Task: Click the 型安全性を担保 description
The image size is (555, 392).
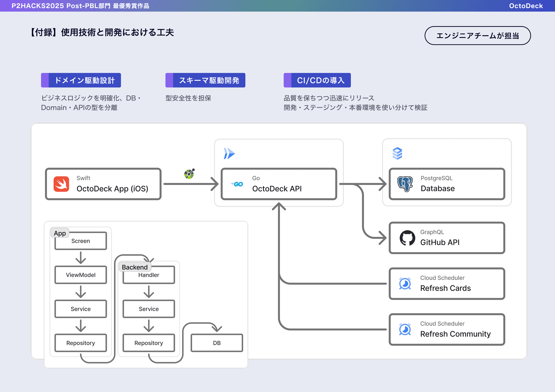Action: coord(188,98)
